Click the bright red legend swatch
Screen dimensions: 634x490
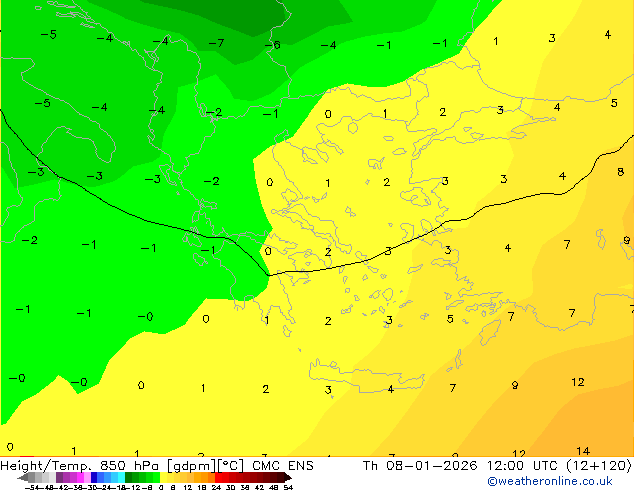coord(218,478)
